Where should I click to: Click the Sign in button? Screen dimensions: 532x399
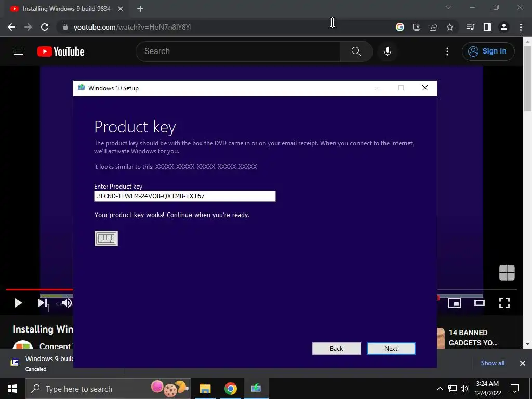click(488, 51)
